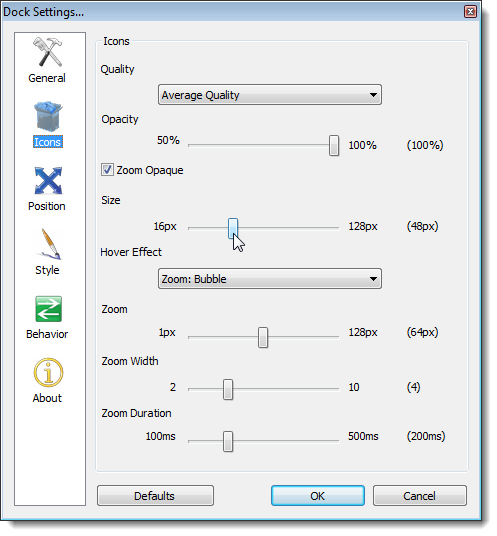Screen dimensions: 497x536
Task: Open the General settings hammer-and-wrench icon
Action: (48, 52)
